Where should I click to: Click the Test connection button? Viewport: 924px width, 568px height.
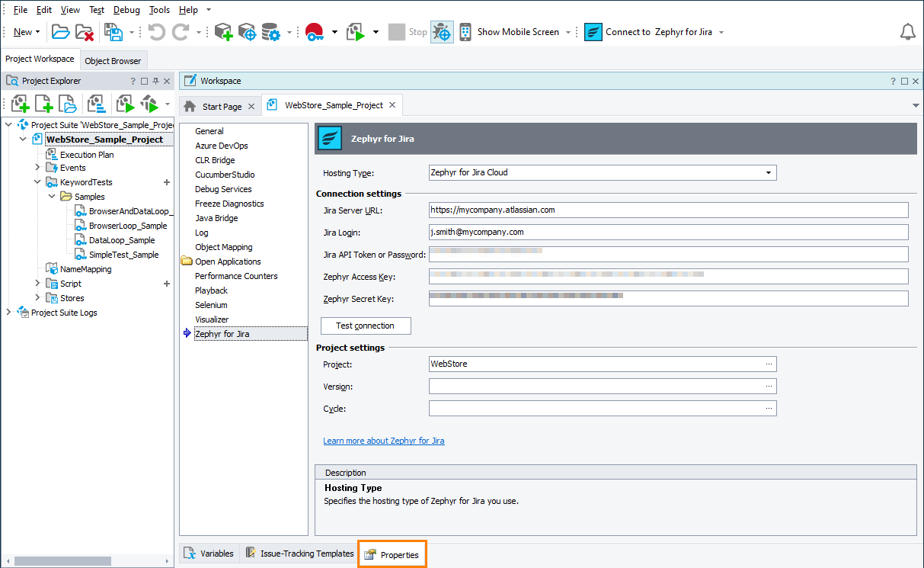[365, 326]
